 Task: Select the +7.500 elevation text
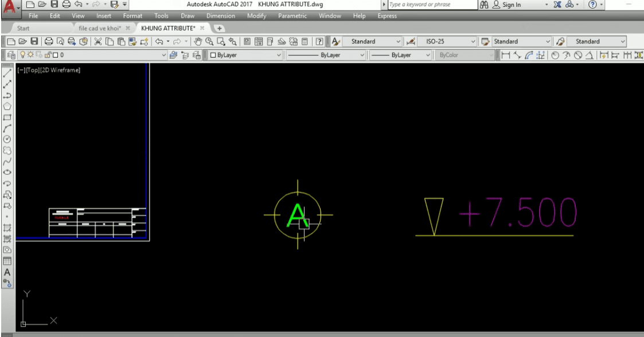tap(517, 213)
